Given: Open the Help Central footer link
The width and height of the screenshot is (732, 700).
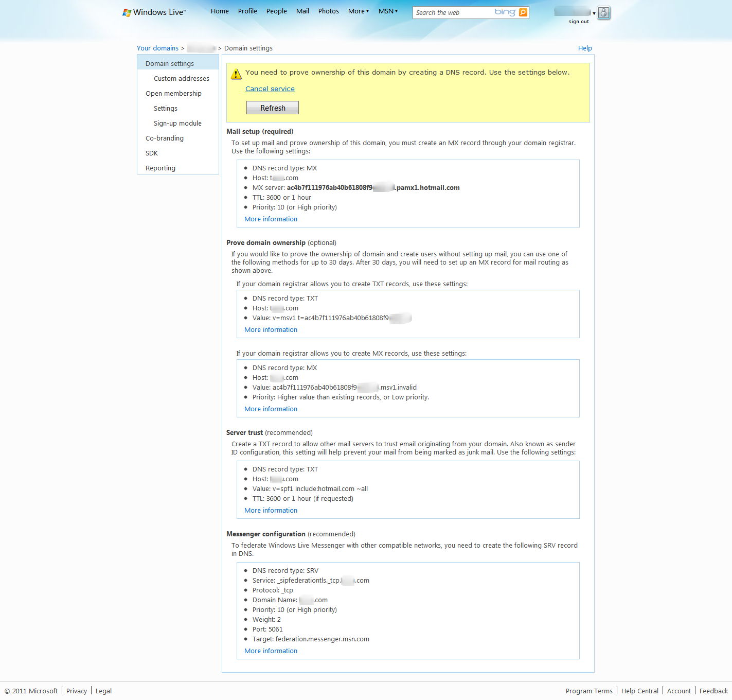Looking at the screenshot, I should pyautogui.click(x=640, y=691).
